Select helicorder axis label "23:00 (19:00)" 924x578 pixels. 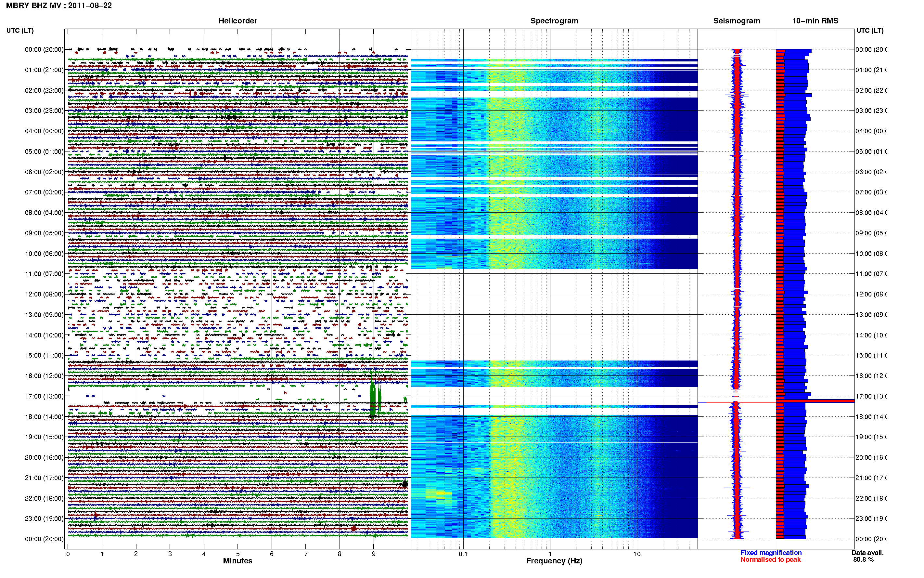[44, 519]
